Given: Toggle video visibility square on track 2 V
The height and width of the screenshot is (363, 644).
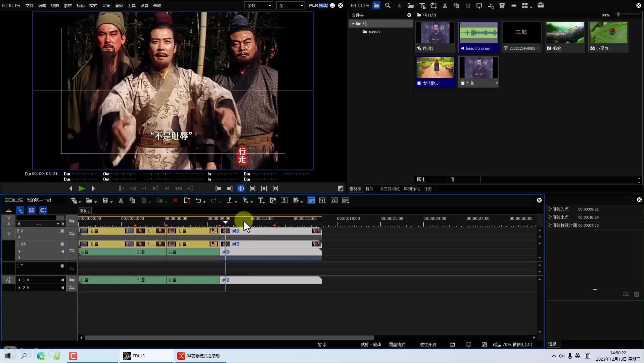Looking at the screenshot, I should pyautogui.click(x=62, y=231).
